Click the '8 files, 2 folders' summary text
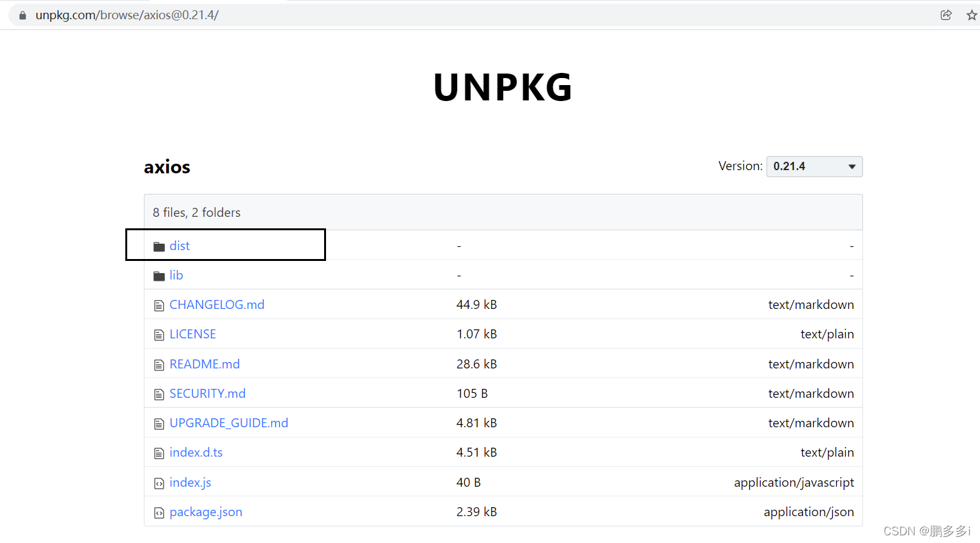Screen dimensions: 980x543 [x=197, y=212]
